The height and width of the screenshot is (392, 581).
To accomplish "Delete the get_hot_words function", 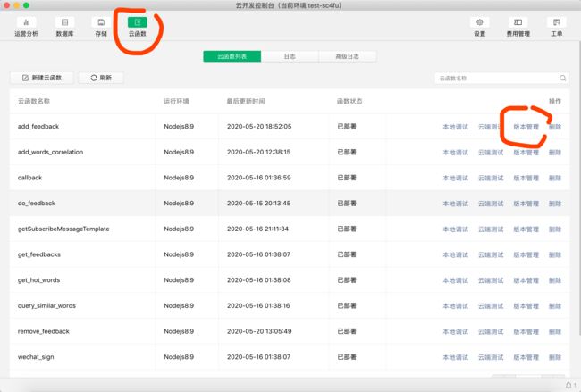I will point(555,280).
